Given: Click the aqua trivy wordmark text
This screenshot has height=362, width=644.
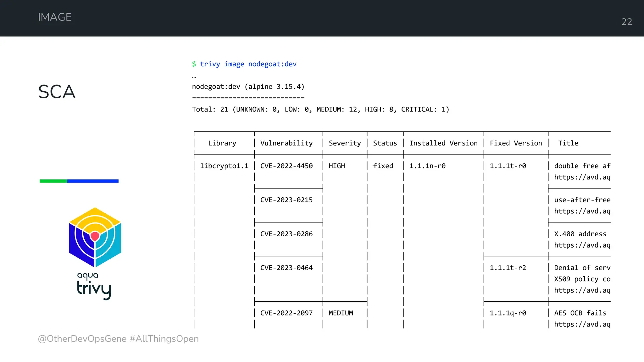Looking at the screenshot, I should (x=94, y=286).
